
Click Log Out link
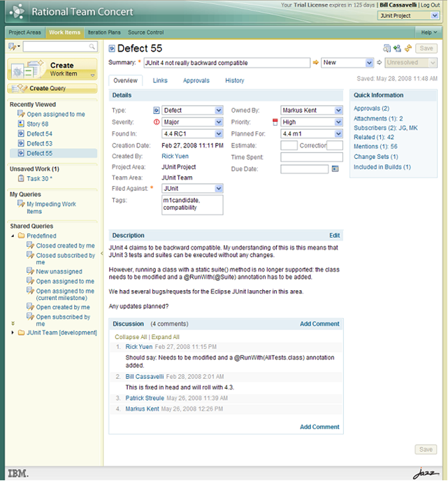point(430,5)
